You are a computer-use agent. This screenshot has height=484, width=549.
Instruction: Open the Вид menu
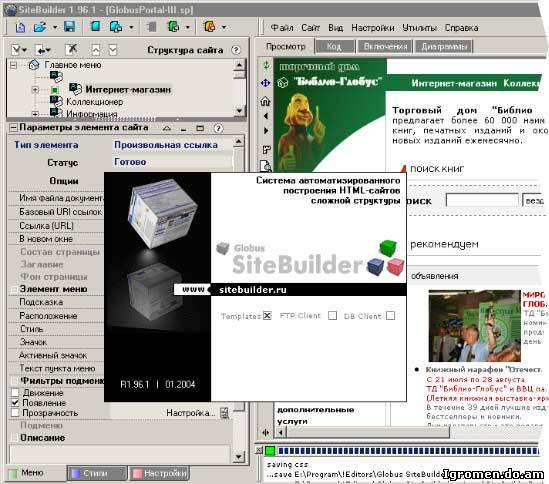pyautogui.click(x=335, y=28)
